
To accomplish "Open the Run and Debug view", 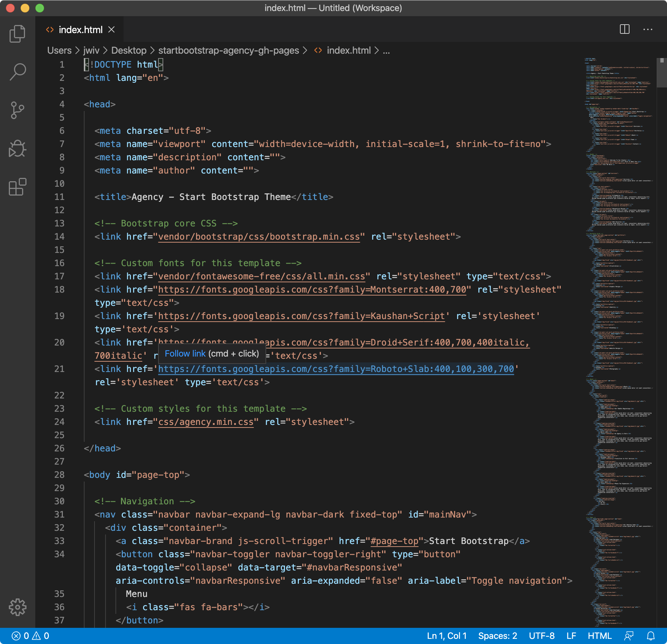I will (x=17, y=149).
